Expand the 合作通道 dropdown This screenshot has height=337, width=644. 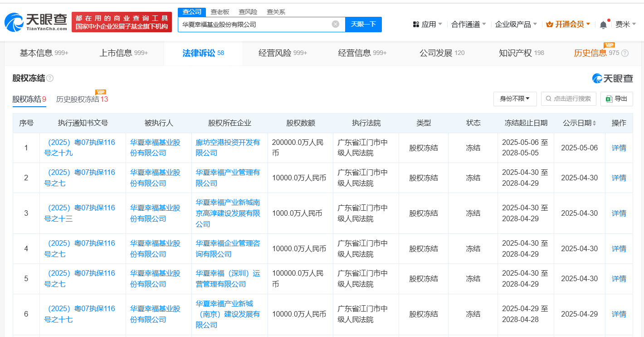pyautogui.click(x=468, y=24)
